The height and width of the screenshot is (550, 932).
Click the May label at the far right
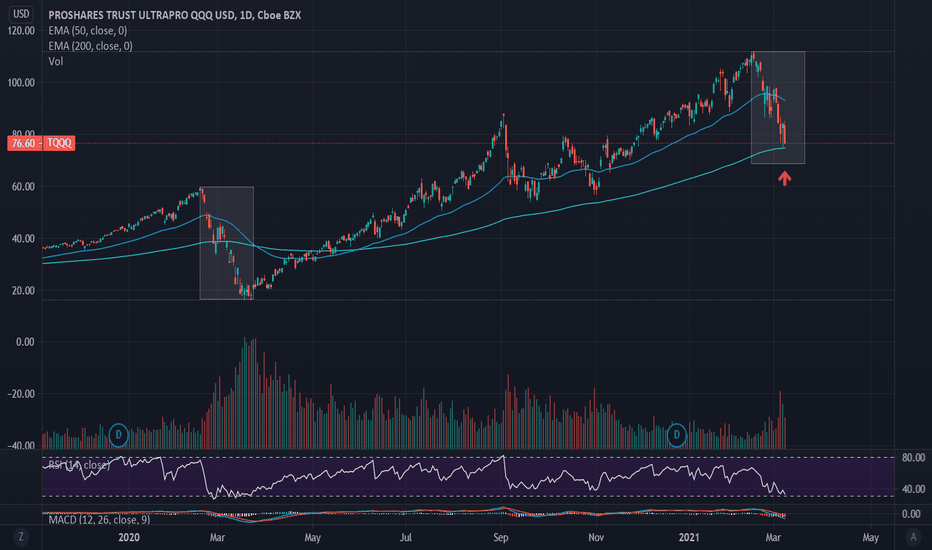point(871,538)
